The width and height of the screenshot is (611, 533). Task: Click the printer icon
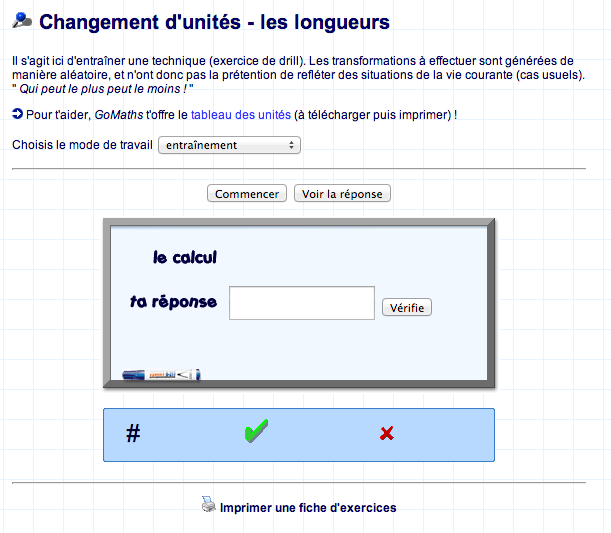[x=208, y=506]
